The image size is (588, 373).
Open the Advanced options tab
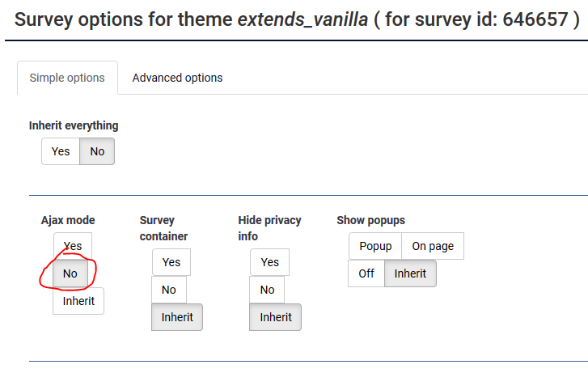177,78
